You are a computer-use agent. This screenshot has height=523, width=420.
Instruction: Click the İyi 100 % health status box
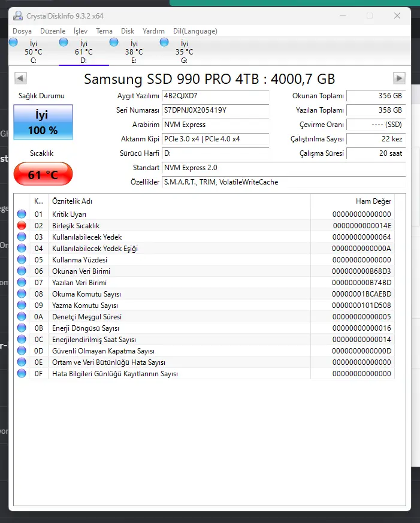(x=43, y=122)
